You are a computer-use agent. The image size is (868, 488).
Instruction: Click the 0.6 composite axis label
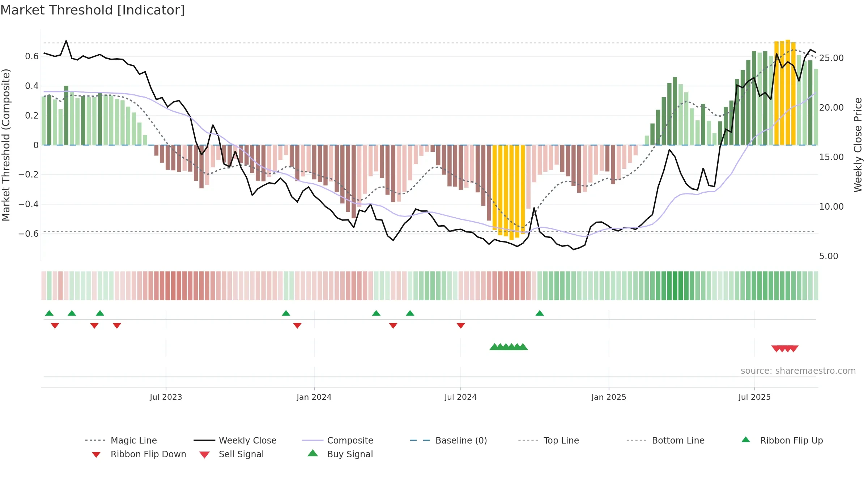[x=32, y=56]
